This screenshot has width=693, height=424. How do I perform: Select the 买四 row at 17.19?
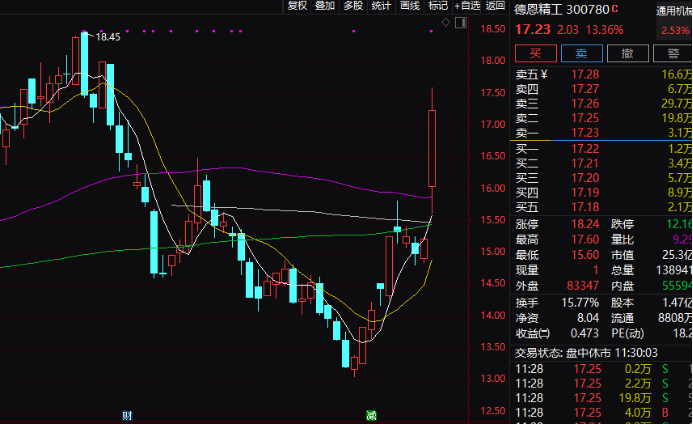pyautogui.click(x=602, y=193)
